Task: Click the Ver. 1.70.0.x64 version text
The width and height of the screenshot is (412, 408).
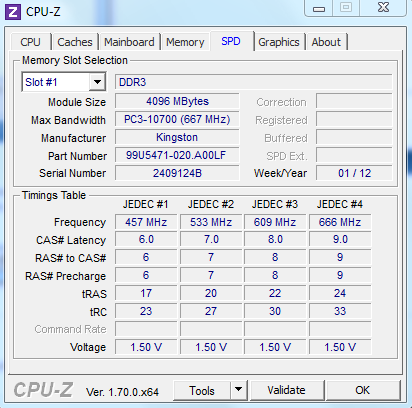Action: [122, 392]
